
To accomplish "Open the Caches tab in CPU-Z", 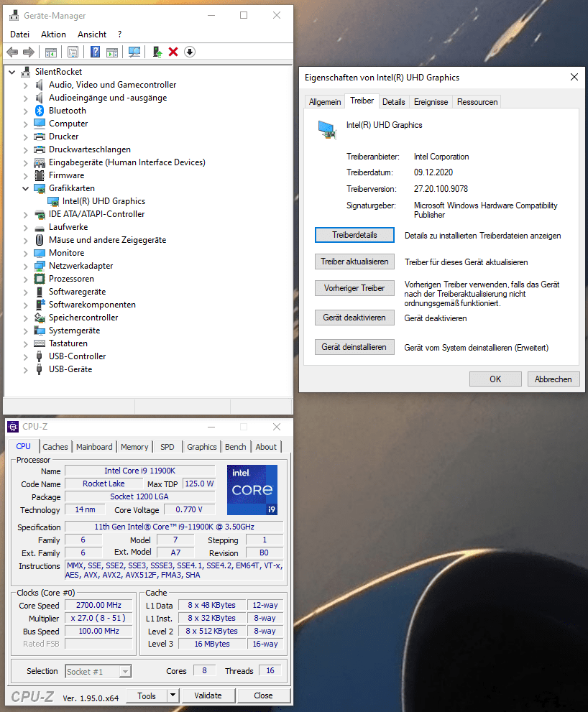I will pos(55,447).
